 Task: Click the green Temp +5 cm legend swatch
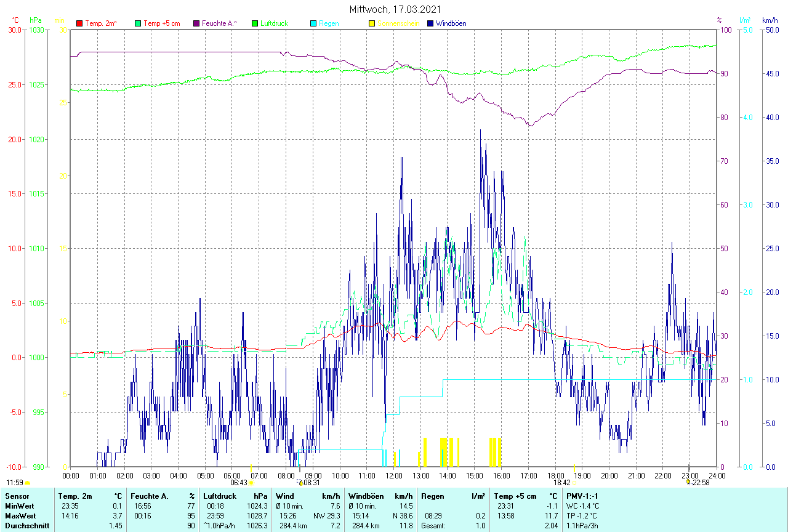point(138,23)
